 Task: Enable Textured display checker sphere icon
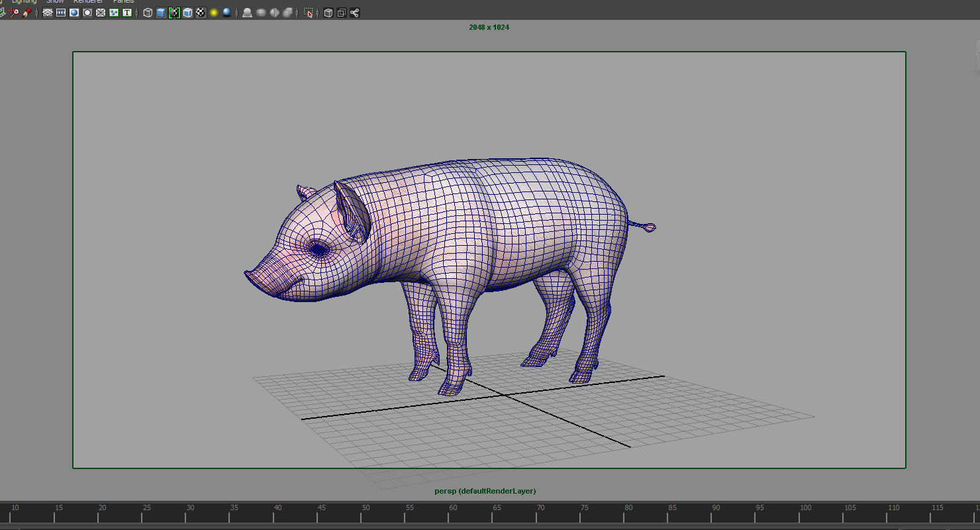click(x=201, y=13)
